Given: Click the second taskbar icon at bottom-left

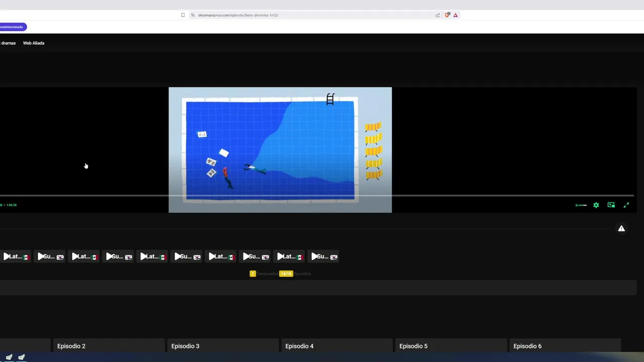Looking at the screenshot, I should click(22, 357).
